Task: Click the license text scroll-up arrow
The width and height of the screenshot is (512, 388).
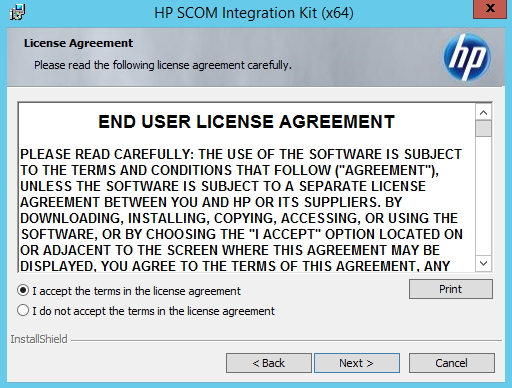Action: tap(483, 113)
